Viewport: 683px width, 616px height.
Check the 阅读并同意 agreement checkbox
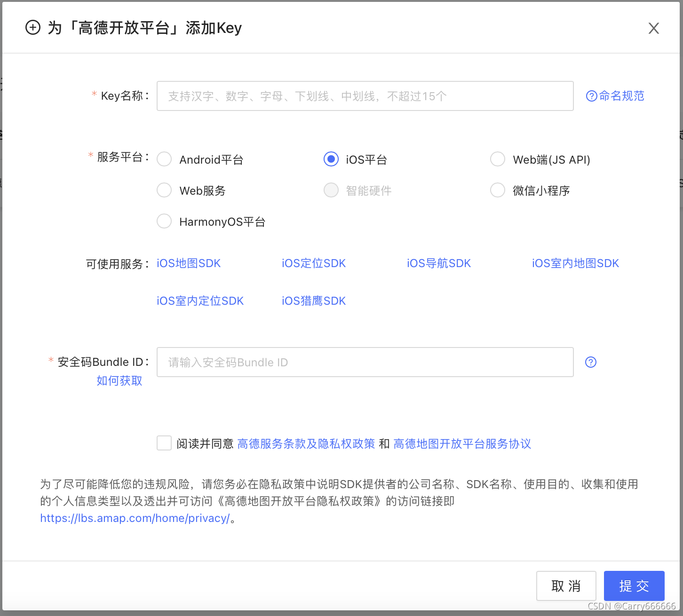tap(164, 443)
